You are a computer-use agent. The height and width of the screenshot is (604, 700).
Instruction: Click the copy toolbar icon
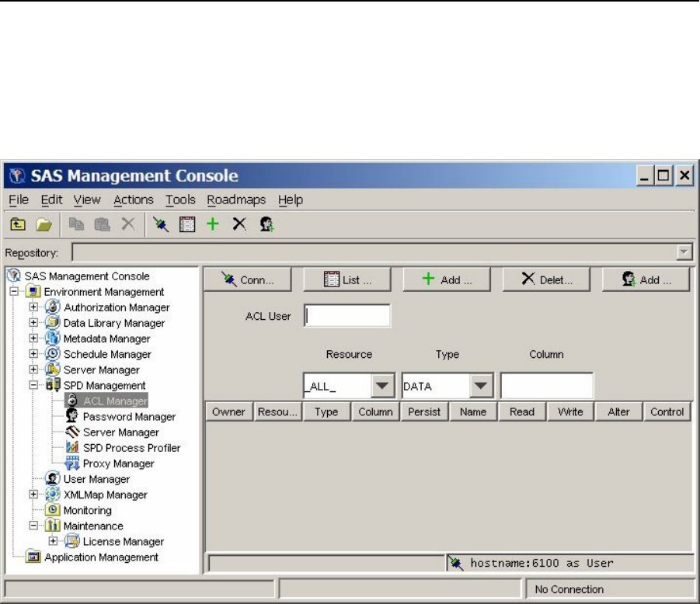click(76, 224)
